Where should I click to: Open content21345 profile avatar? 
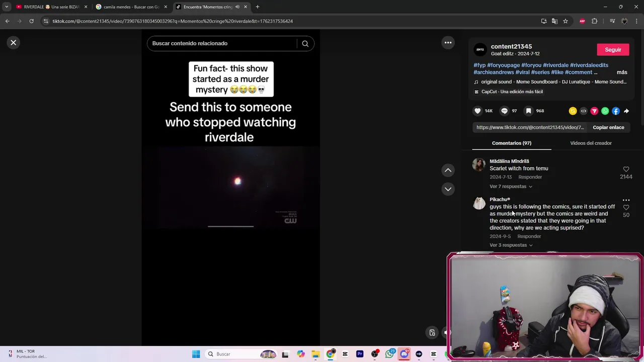(x=480, y=50)
